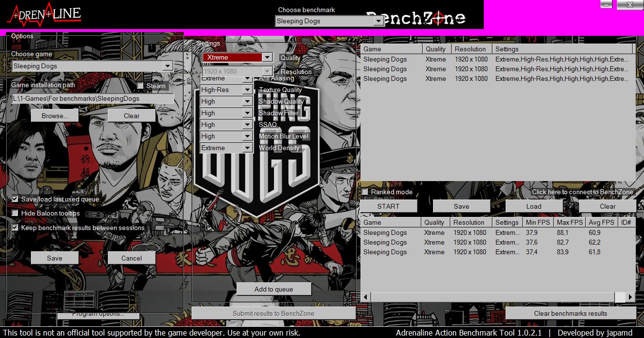Toggle Save/load last used queue checkbox
This screenshot has height=338, width=644.
[15, 199]
